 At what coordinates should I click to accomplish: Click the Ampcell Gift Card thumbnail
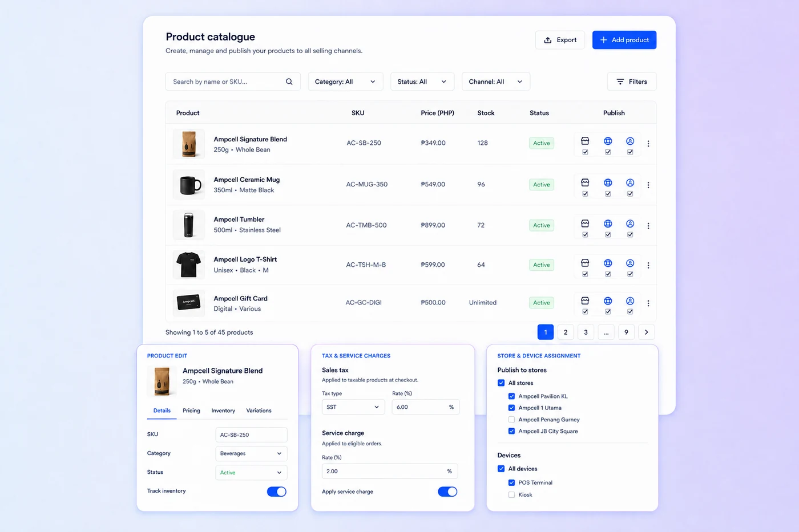click(x=189, y=302)
